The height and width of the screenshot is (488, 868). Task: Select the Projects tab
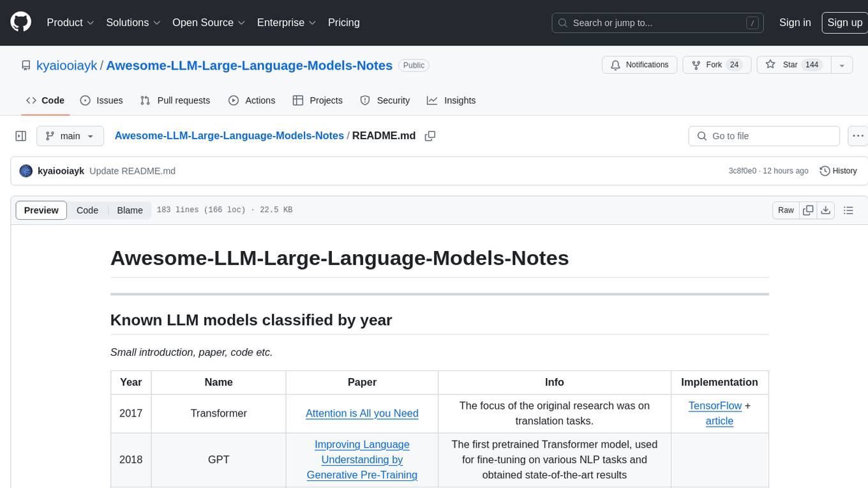pos(317,100)
